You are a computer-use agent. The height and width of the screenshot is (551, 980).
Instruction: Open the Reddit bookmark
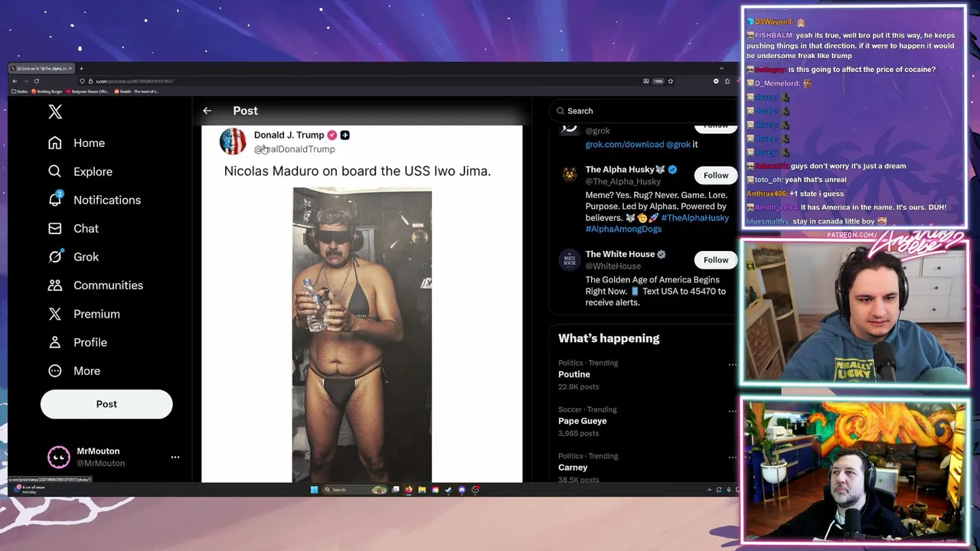coord(136,91)
